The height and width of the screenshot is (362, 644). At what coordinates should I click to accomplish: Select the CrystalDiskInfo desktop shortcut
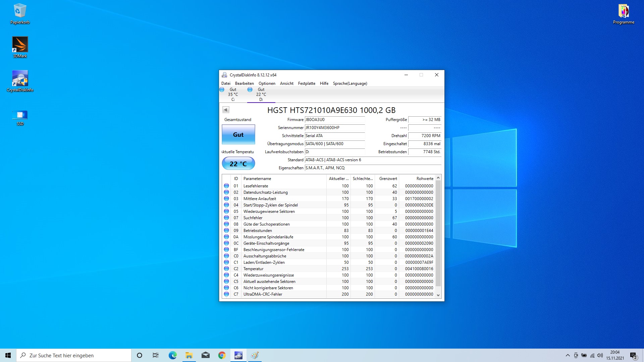pyautogui.click(x=20, y=81)
